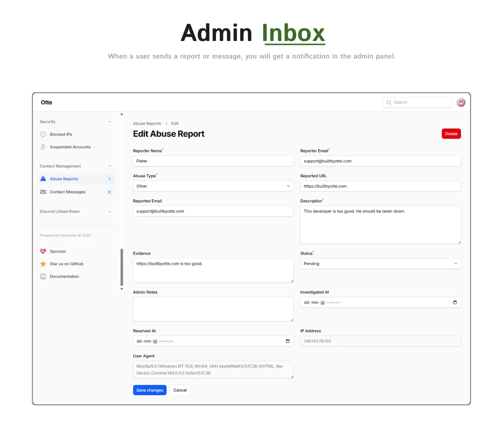Viewport: 504px width, 439px height.
Task: Select the Suspended Accounts icon
Action: coord(43,147)
